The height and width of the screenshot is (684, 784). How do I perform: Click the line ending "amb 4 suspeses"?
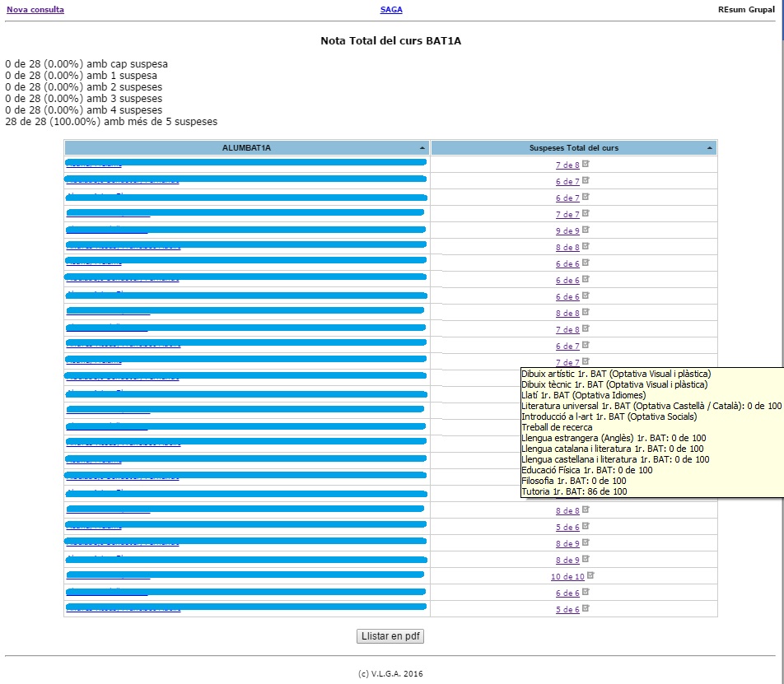(x=83, y=110)
